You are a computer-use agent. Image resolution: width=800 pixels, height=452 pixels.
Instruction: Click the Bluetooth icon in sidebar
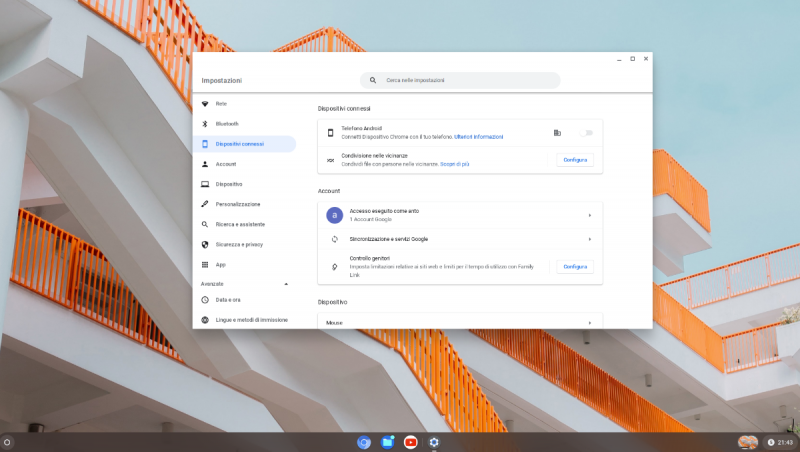(205, 124)
